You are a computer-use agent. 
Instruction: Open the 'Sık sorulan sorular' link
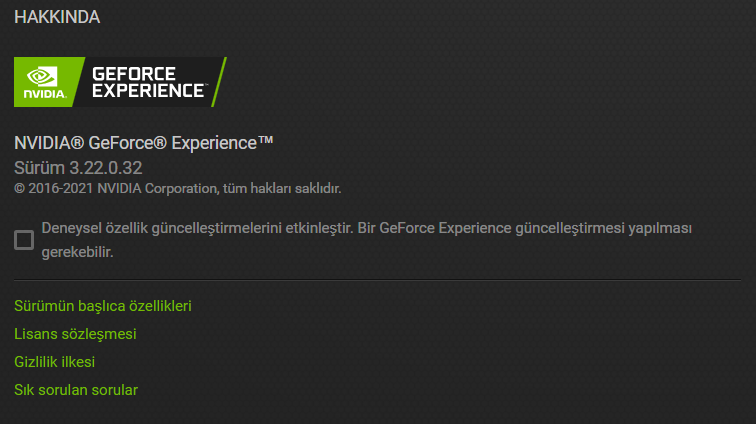pyautogui.click(x=76, y=389)
